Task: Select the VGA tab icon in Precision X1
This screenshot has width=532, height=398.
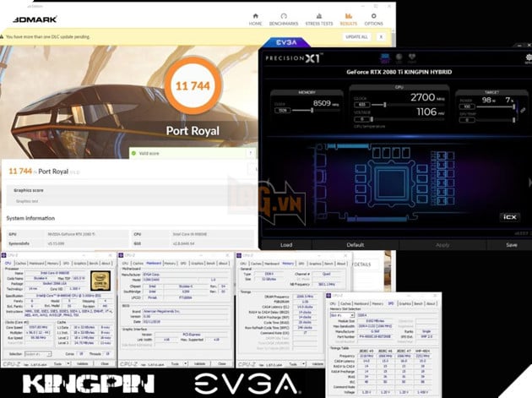Action: pyautogui.click(x=385, y=58)
